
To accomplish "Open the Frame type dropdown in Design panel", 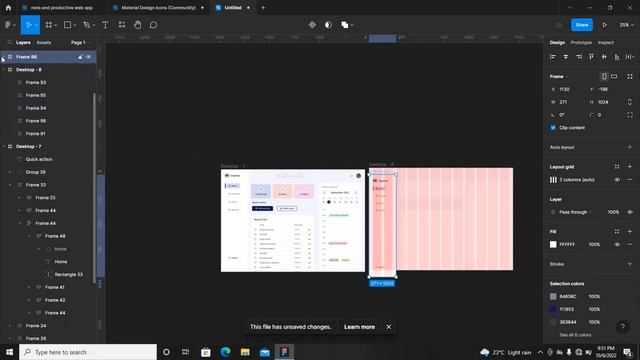I will coord(558,76).
